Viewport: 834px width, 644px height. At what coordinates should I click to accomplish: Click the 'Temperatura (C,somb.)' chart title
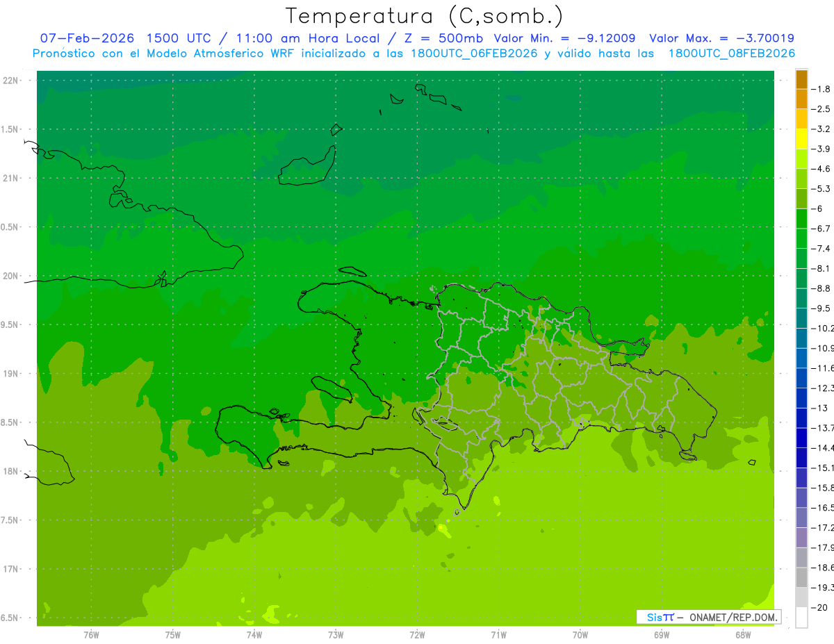[x=425, y=15]
